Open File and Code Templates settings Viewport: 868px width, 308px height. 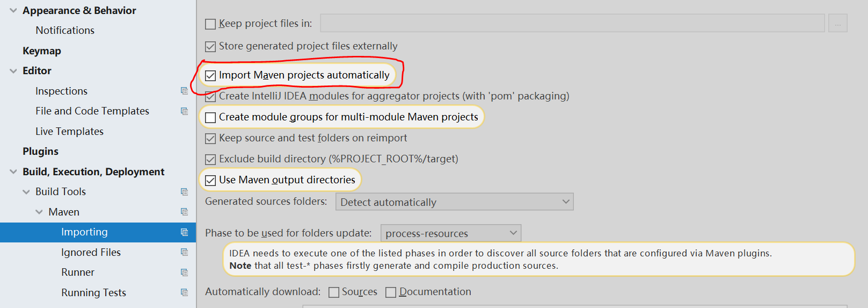[x=92, y=111]
